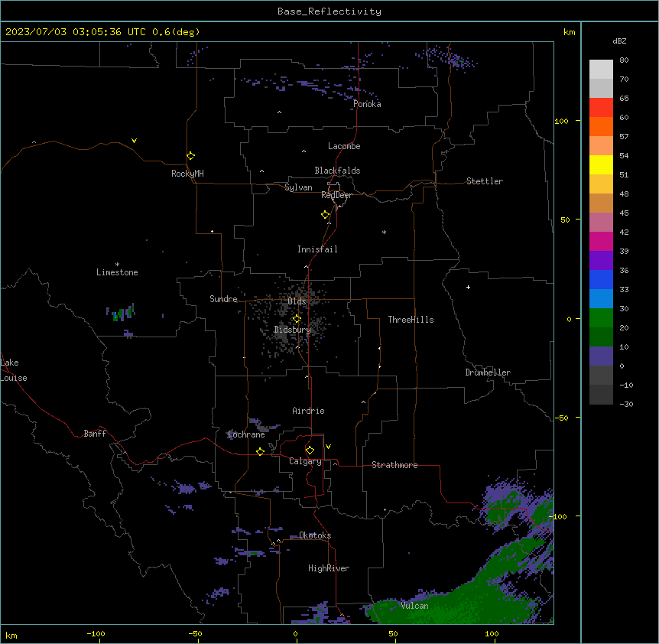
Task: Click the yellow diamond marker above Calgary label
Action: (310, 450)
